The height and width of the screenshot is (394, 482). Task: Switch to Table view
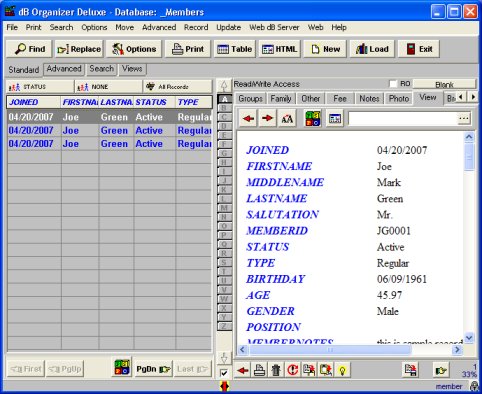pyautogui.click(x=234, y=49)
